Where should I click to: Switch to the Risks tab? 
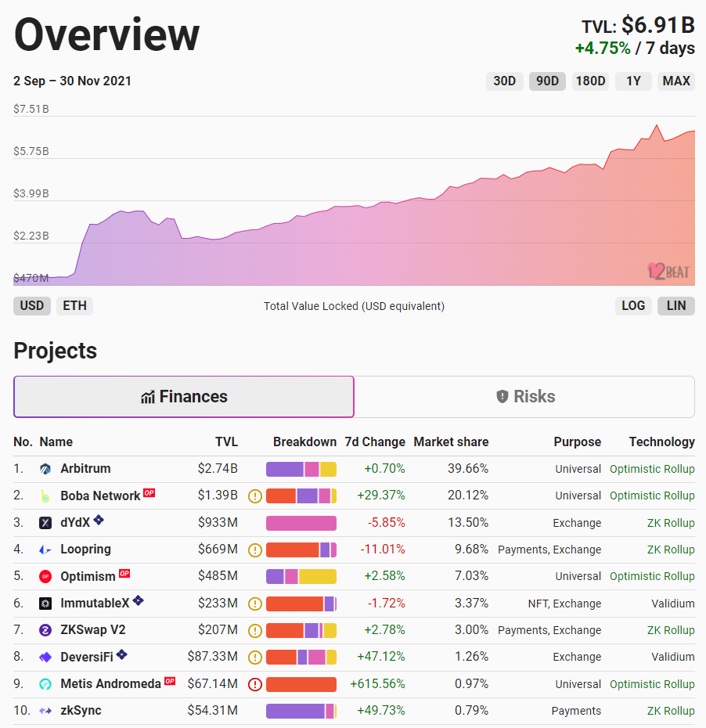pos(524,397)
